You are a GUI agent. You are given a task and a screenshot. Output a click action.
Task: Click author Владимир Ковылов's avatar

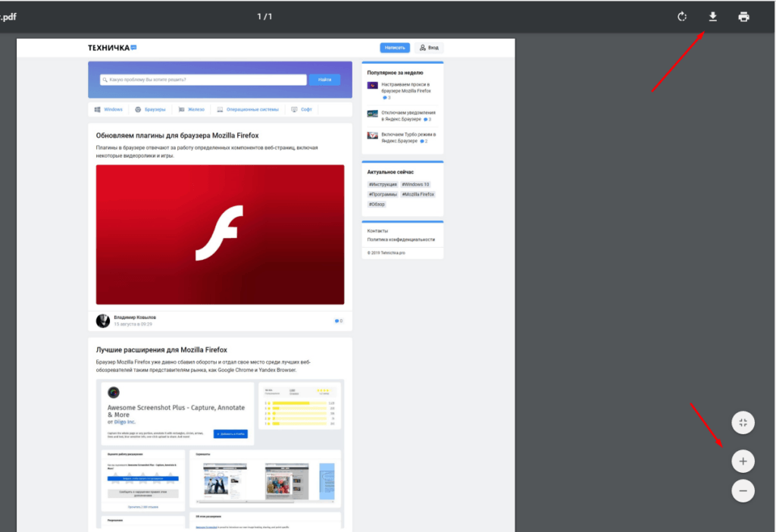(103, 321)
